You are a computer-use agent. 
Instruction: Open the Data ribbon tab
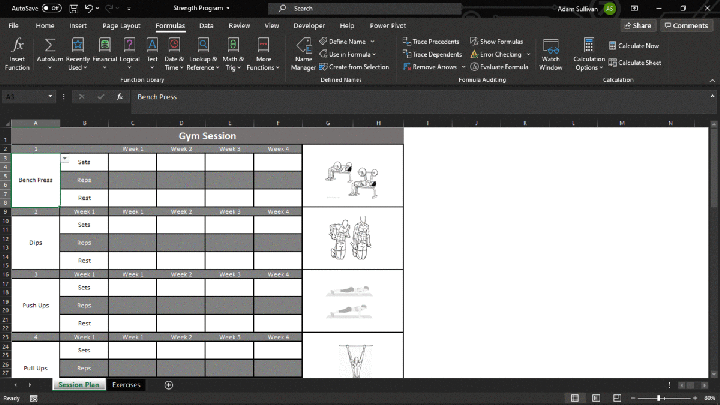click(x=206, y=24)
